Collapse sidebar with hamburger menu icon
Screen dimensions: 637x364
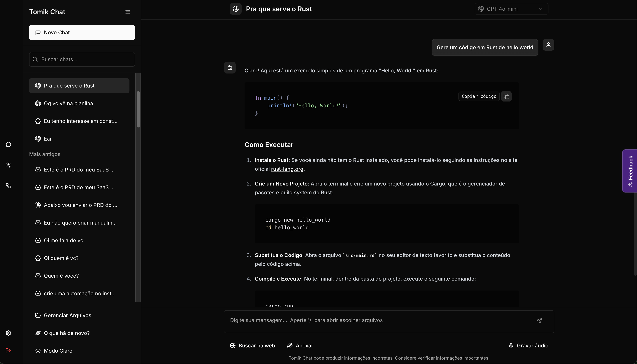127,12
